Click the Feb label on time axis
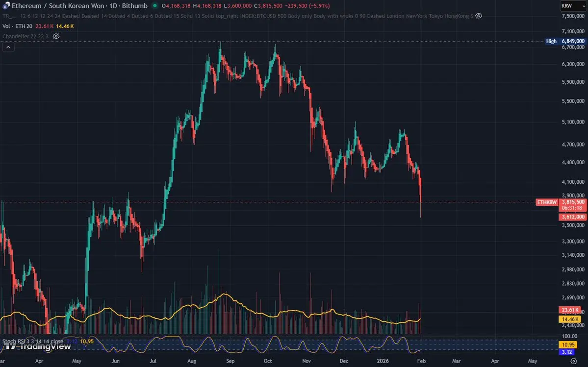The height and width of the screenshot is (367, 588). 421,362
